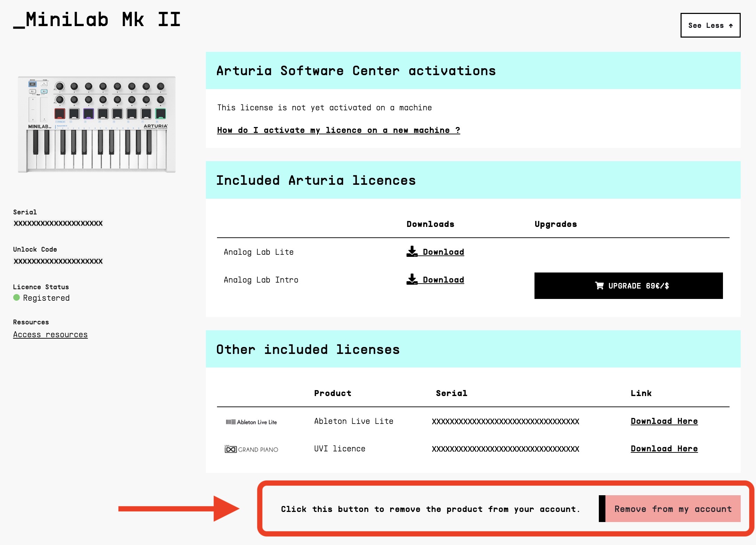756x545 pixels.
Task: Click the Ableton Live Lite logo
Action: coord(251,422)
